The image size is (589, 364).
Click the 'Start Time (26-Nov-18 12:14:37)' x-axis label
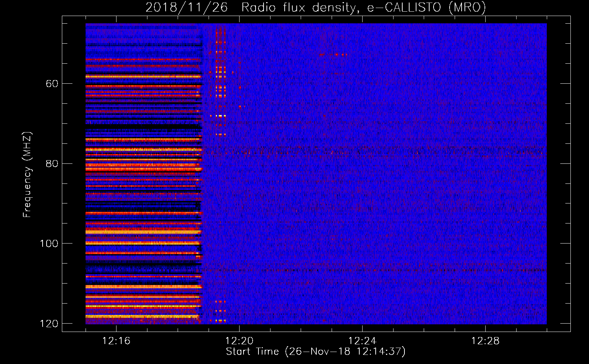point(316,352)
